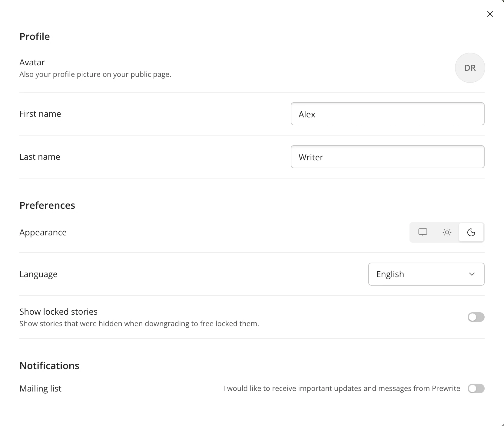Screen dimensions: 504x426
Task: Toggle the Show locked stories switch
Action: 476,317
